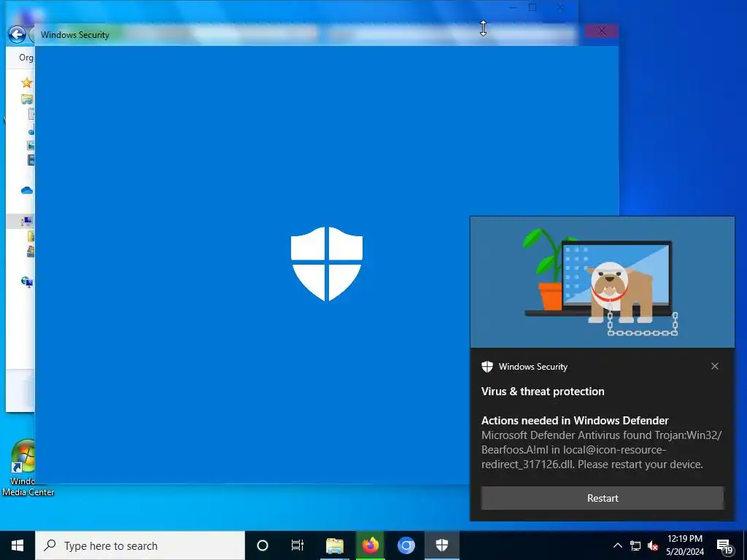Click 'Actions needed in Windows Defender' text

(x=575, y=421)
